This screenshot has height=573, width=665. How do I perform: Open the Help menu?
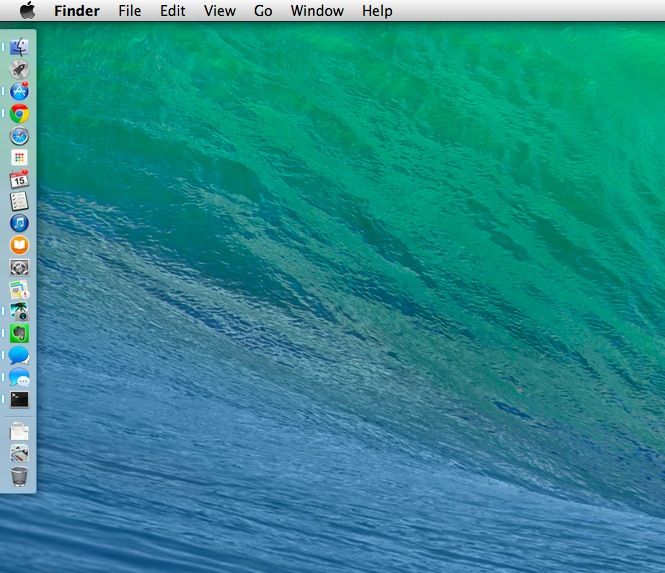tap(377, 11)
